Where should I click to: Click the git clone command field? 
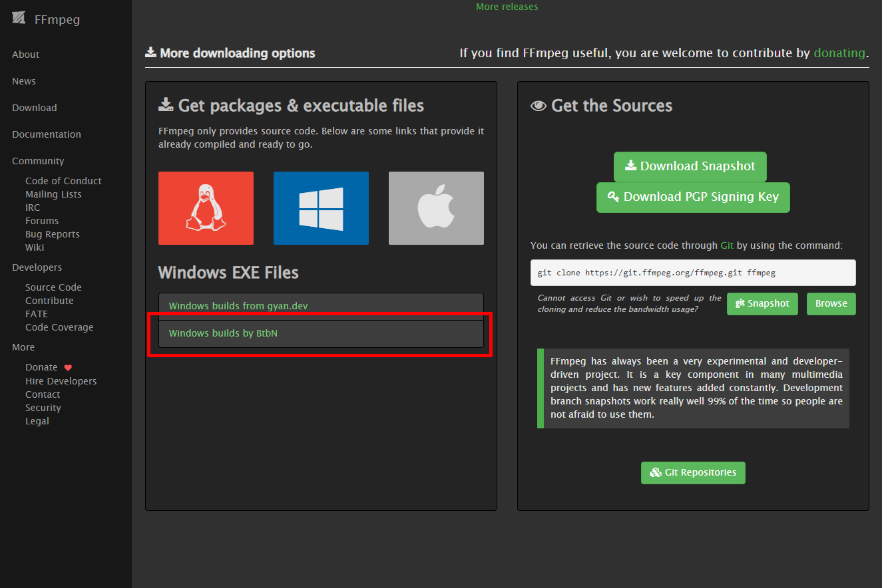click(693, 273)
